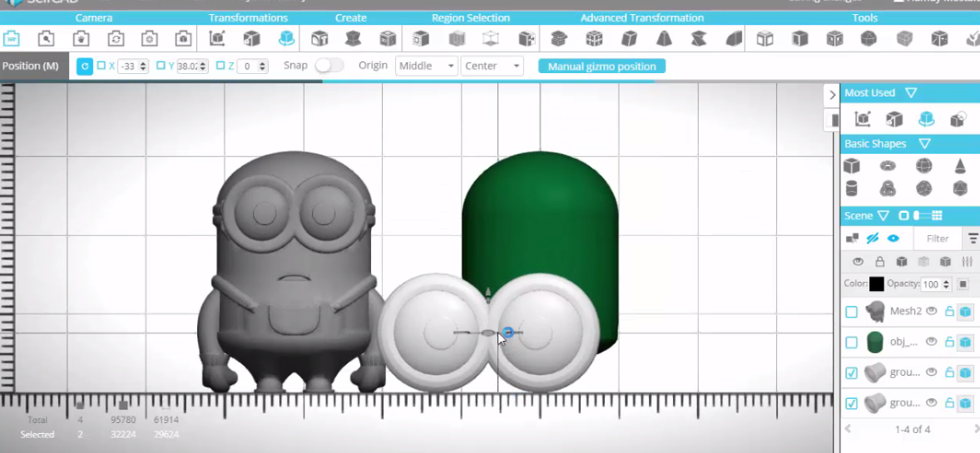This screenshot has width=980, height=453.
Task: Collapse the Basic Shapes section
Action: pyautogui.click(x=925, y=144)
